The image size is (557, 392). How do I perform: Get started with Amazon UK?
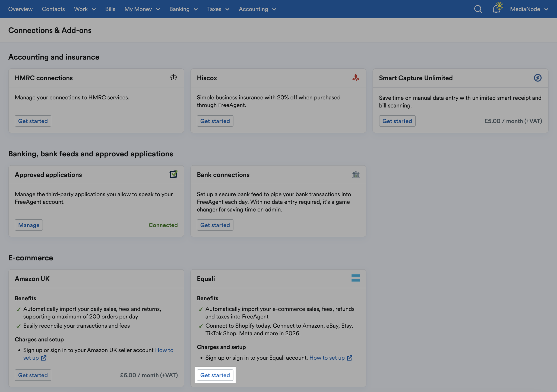point(33,375)
